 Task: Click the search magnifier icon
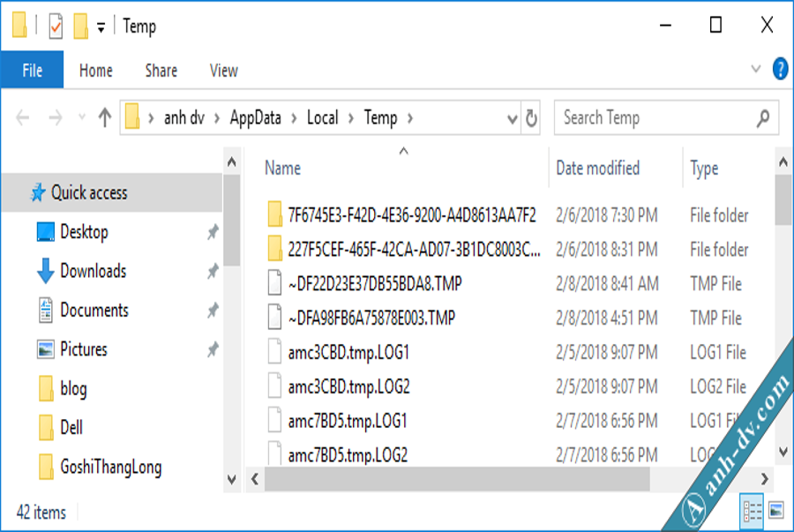(763, 118)
